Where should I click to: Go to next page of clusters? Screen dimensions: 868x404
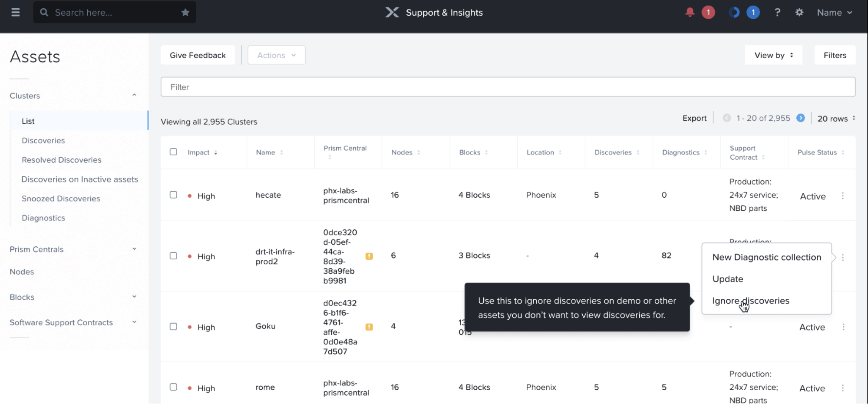coord(800,118)
